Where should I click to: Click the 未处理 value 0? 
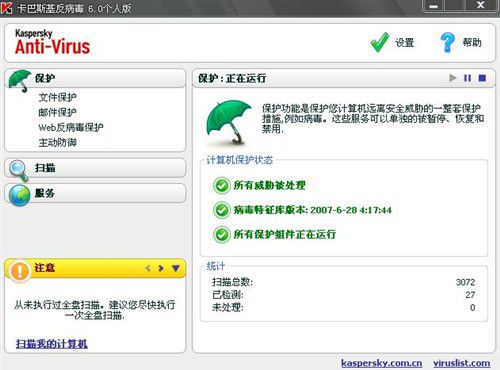(473, 308)
